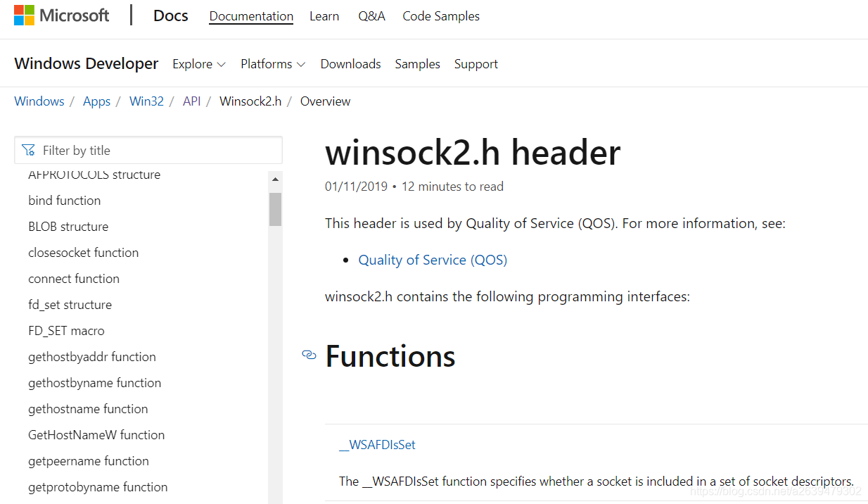Image resolution: width=868 pixels, height=504 pixels.
Task: Navigate to the Apps breadcrumb
Action: pos(96,101)
